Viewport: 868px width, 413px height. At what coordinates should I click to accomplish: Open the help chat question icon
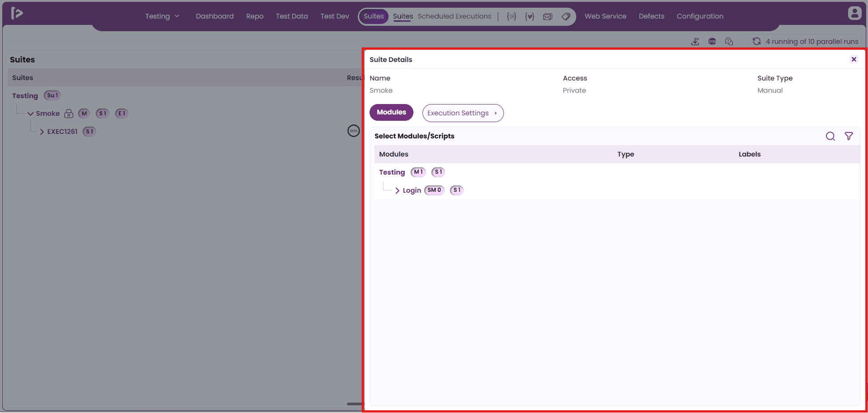coord(729,42)
